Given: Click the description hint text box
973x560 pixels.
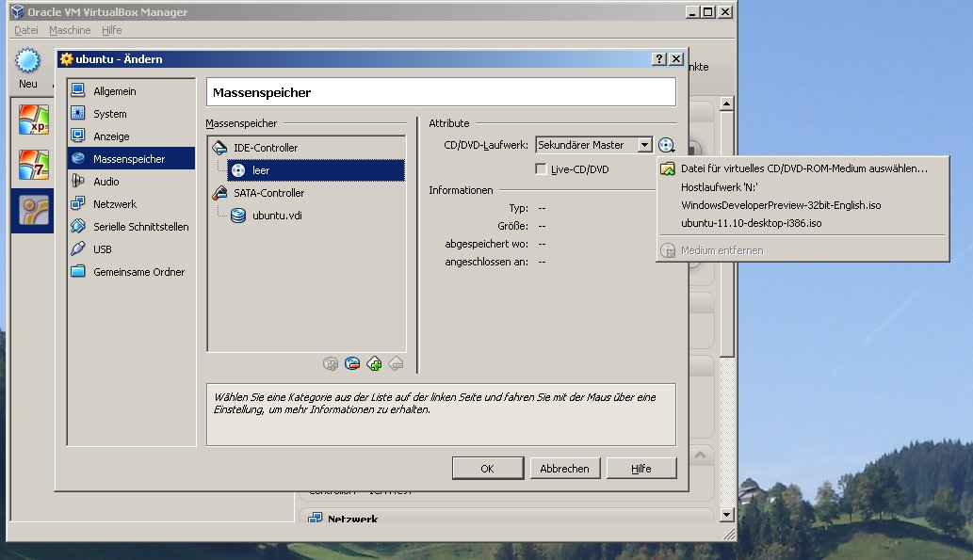Looking at the screenshot, I should click(x=441, y=414).
